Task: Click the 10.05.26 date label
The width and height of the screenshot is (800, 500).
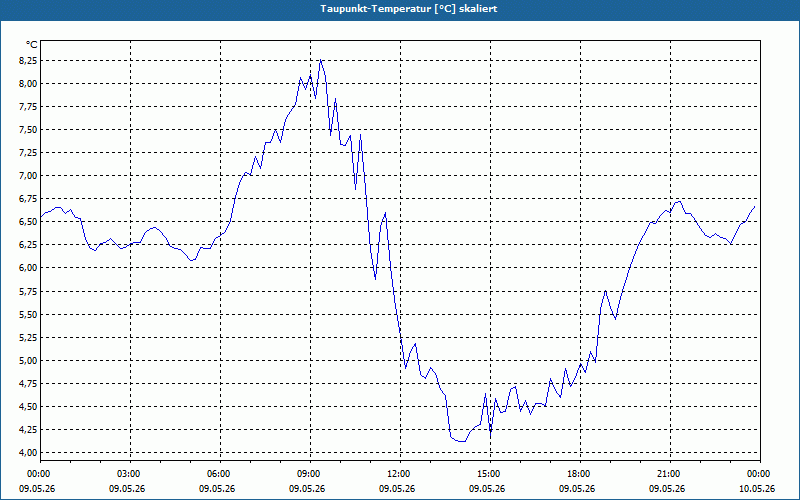Action: click(757, 489)
